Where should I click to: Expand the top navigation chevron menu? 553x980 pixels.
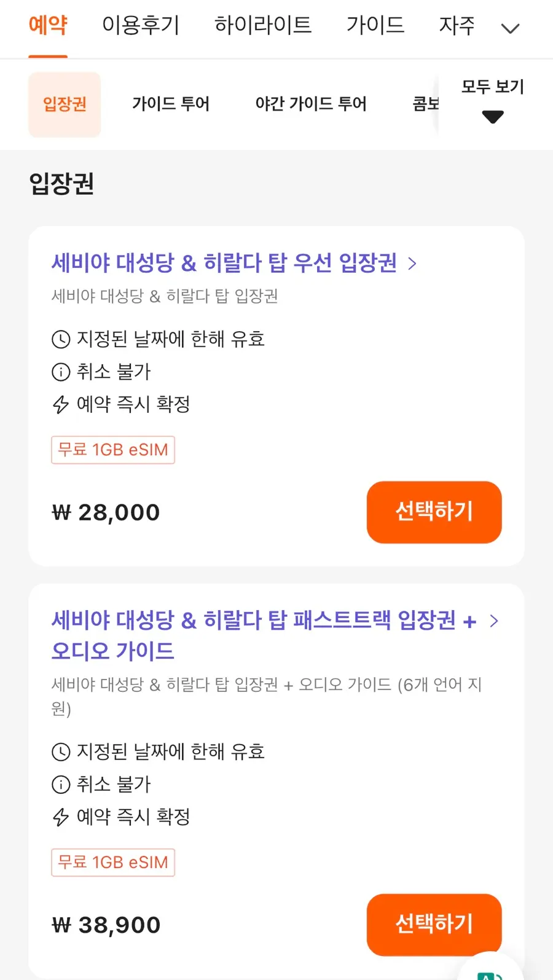(511, 28)
